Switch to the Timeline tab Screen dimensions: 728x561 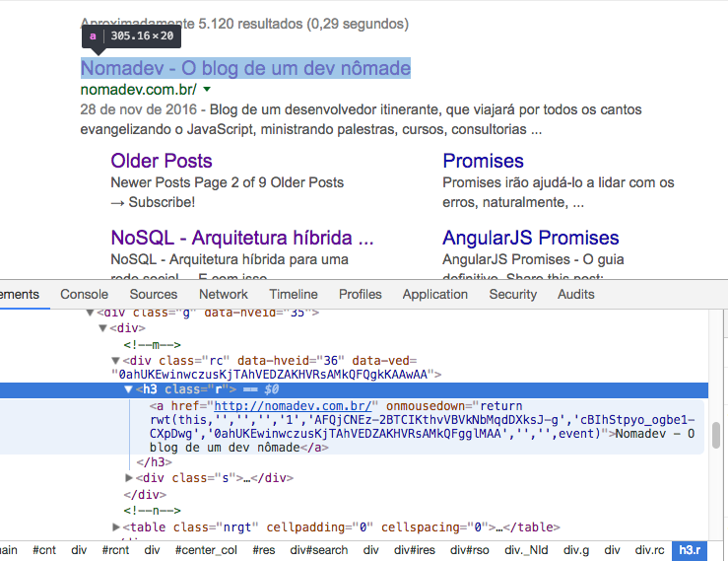click(x=294, y=294)
